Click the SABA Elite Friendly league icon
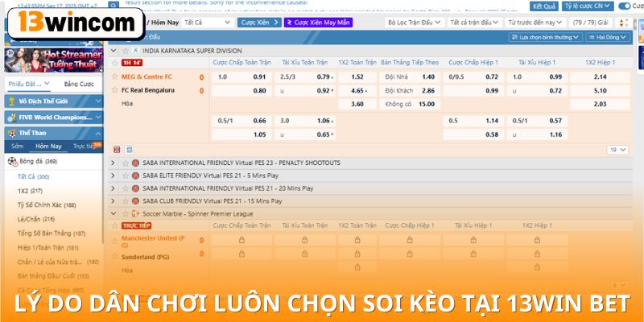 [x=135, y=175]
